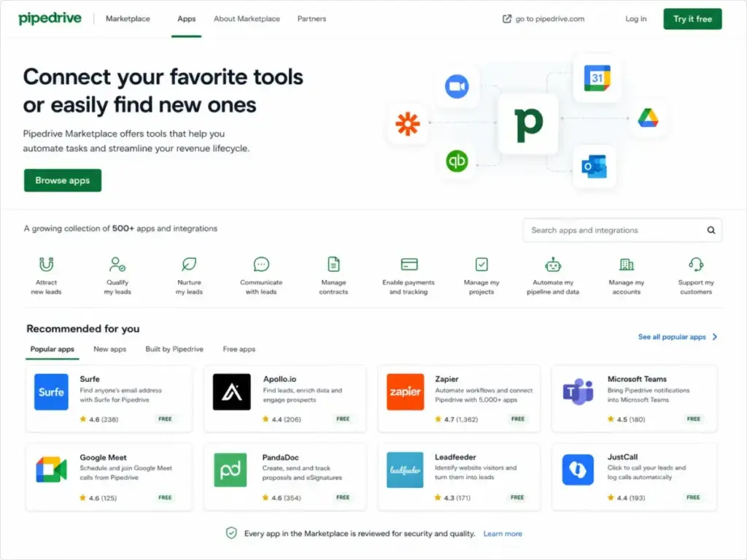This screenshot has height=560, width=747.
Task: Click the Google Calendar icon in hero
Action: coord(597,78)
